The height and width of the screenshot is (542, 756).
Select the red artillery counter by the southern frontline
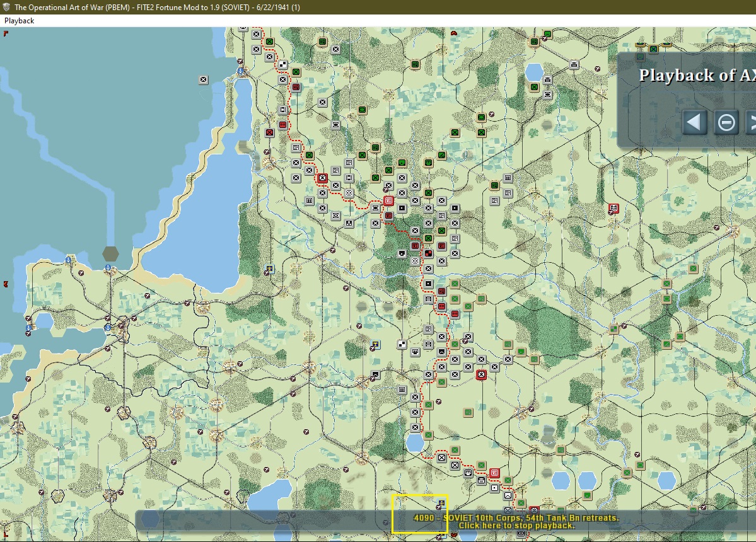494,473
